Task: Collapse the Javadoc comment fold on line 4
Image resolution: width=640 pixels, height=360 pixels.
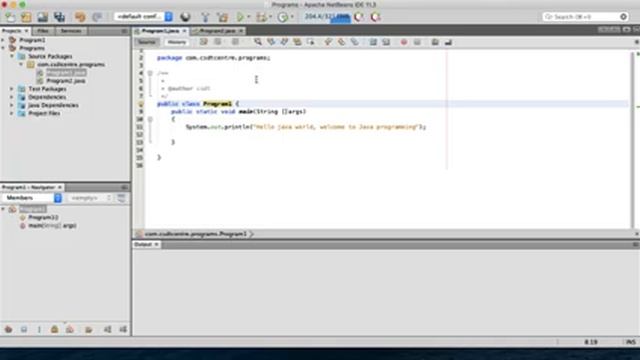Action: coord(150,73)
